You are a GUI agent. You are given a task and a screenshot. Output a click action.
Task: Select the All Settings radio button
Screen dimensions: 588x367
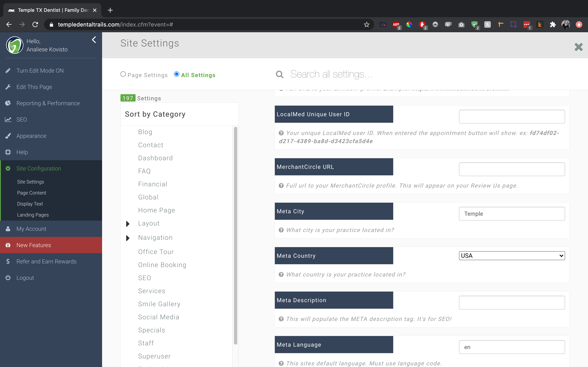pos(177,74)
